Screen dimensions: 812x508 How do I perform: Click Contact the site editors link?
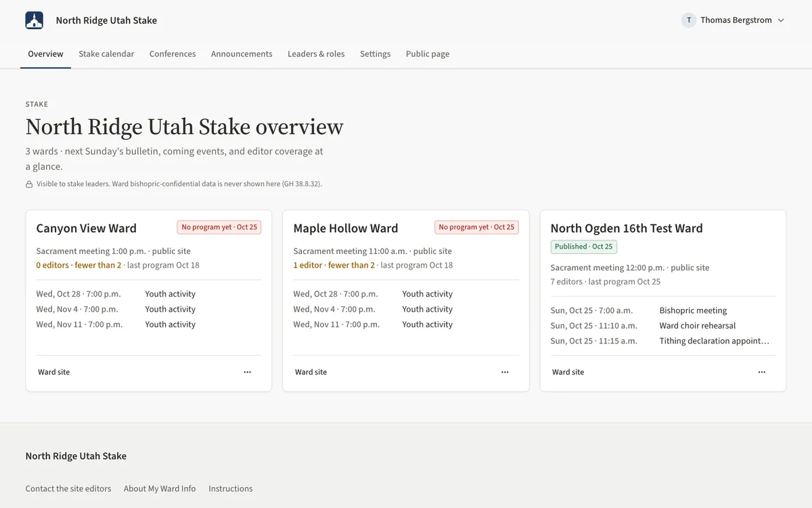[68, 488]
